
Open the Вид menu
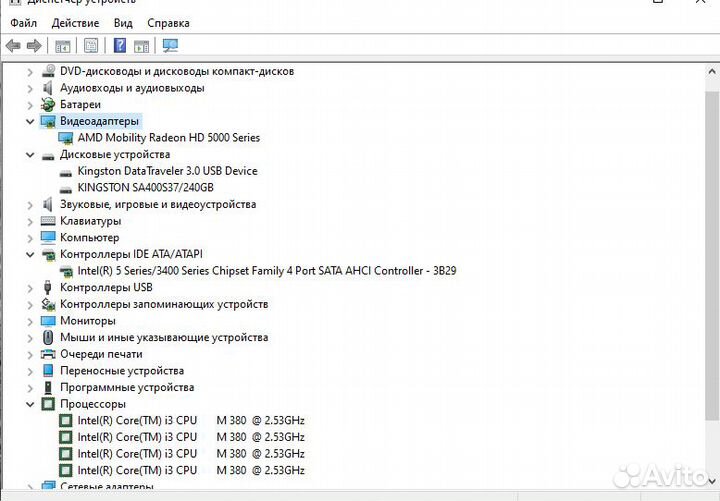pyautogui.click(x=123, y=23)
